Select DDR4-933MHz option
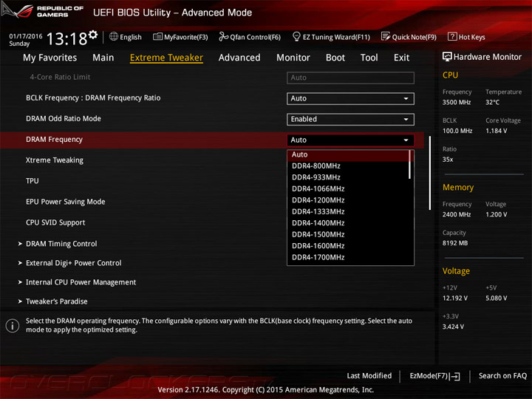 pos(348,177)
